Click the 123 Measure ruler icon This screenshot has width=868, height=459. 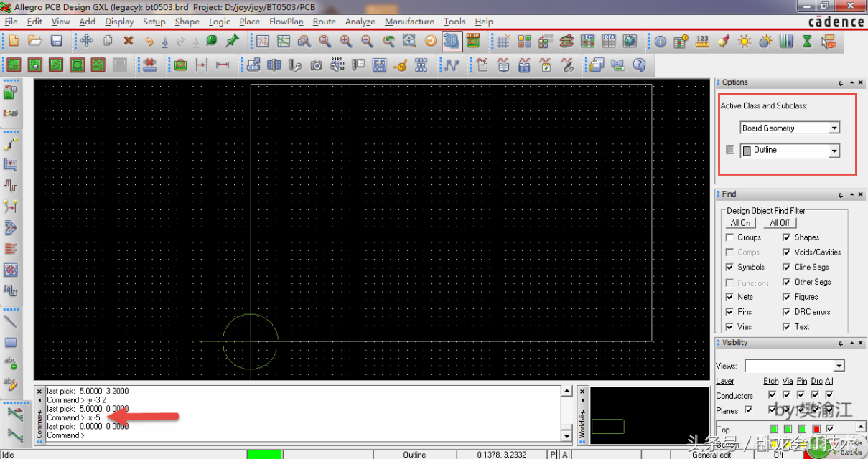[x=703, y=41]
